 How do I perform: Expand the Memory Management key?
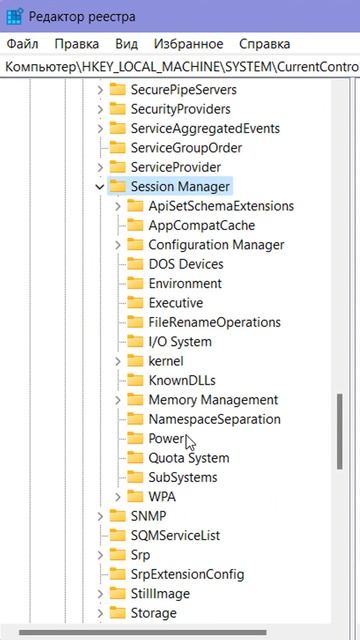[x=118, y=400]
